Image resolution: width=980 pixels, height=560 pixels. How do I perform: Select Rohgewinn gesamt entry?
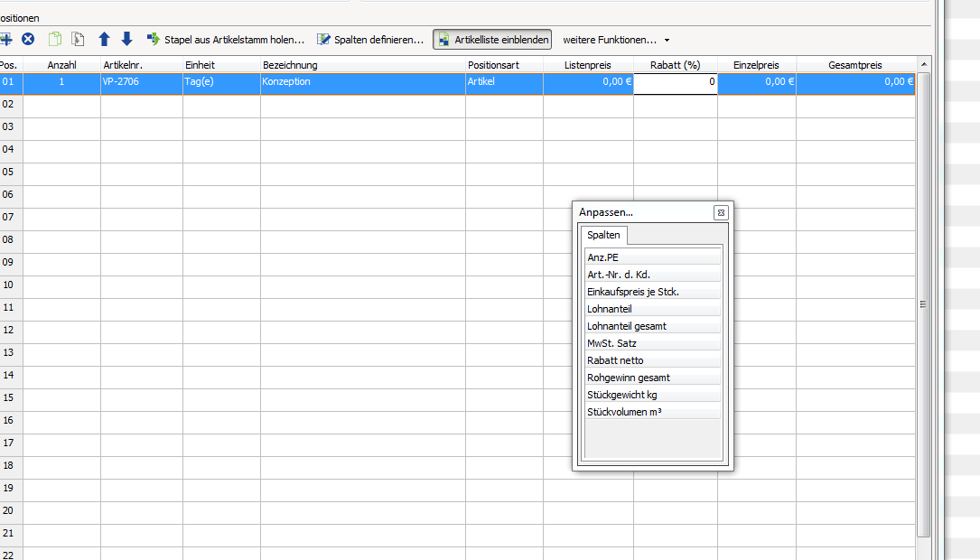tap(653, 378)
